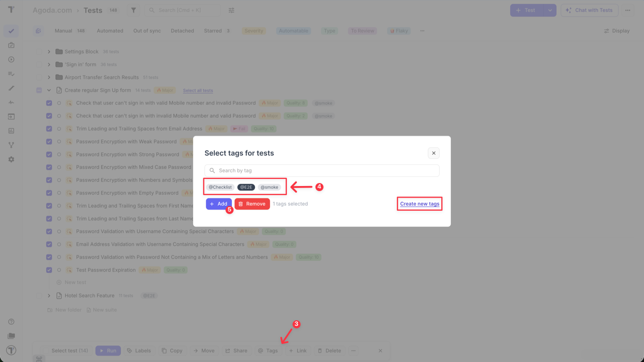Expand the 'Sign in' form folder

pyautogui.click(x=48, y=64)
